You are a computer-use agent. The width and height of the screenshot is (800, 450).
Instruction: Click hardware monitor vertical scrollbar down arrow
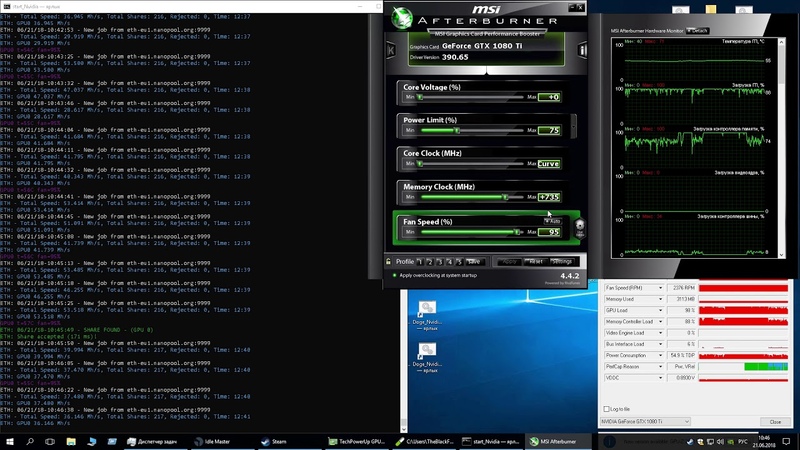[781, 255]
